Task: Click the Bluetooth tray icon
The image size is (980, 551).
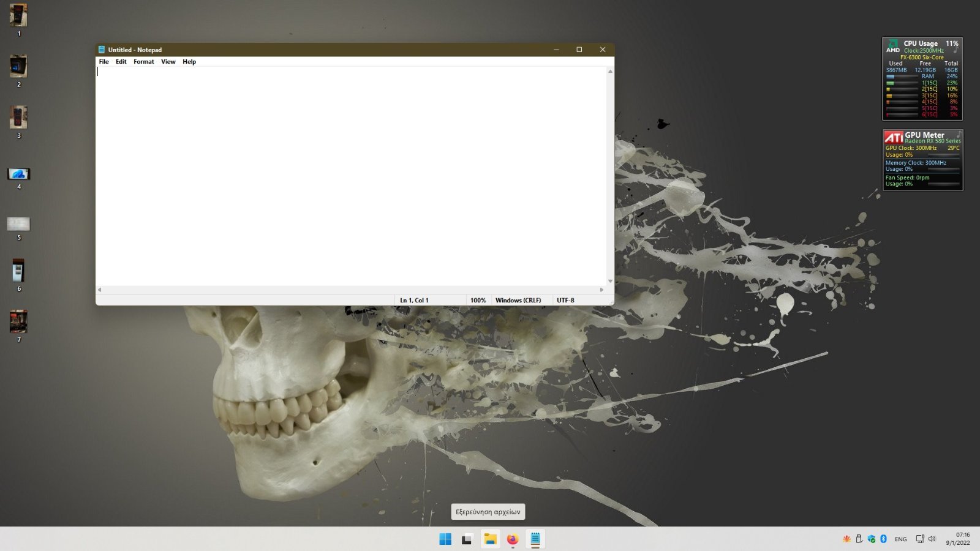Action: 883,539
